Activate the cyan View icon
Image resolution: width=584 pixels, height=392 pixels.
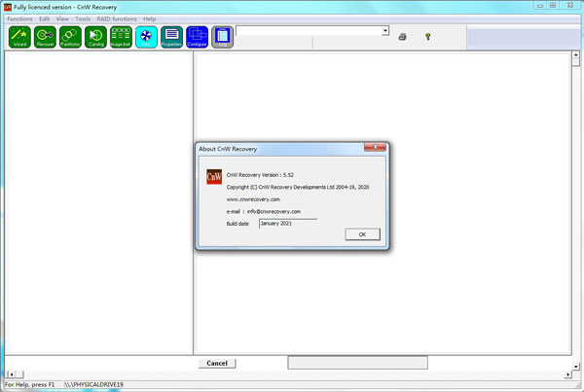pos(146,37)
